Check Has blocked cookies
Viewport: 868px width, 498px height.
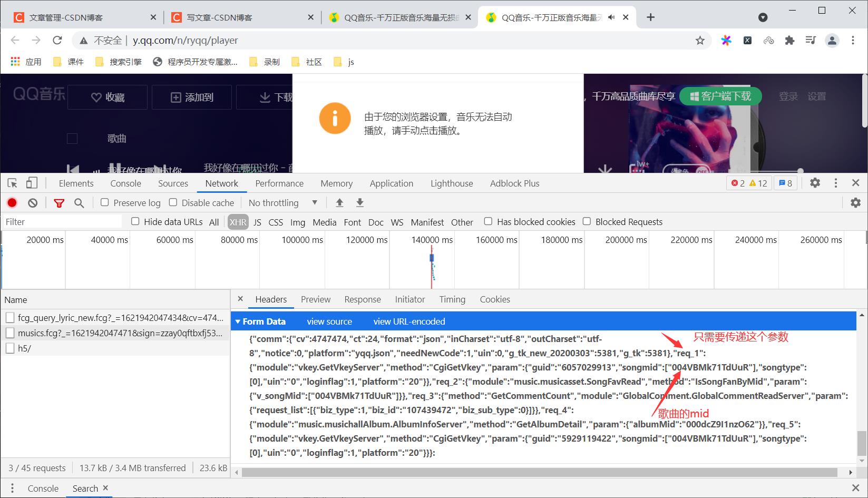(488, 221)
